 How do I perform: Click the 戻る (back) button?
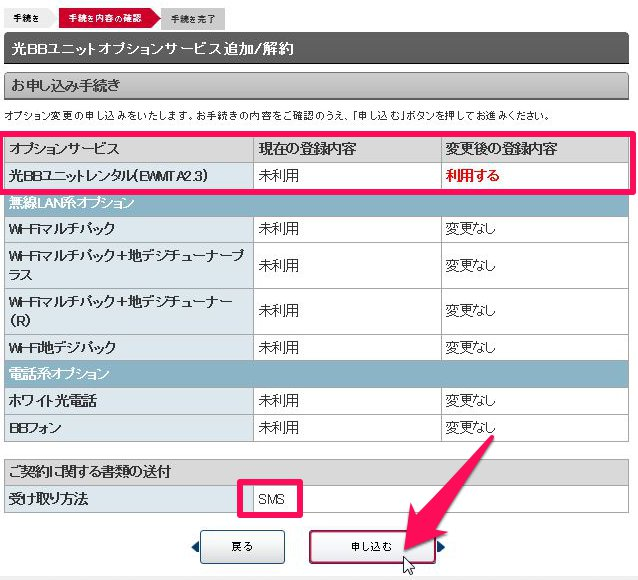tap(242, 547)
